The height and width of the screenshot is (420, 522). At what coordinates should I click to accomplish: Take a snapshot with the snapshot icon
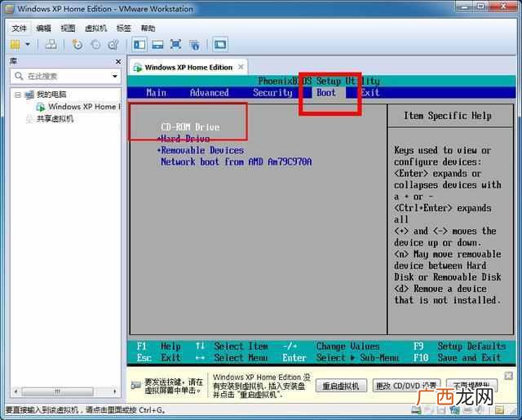click(77, 45)
